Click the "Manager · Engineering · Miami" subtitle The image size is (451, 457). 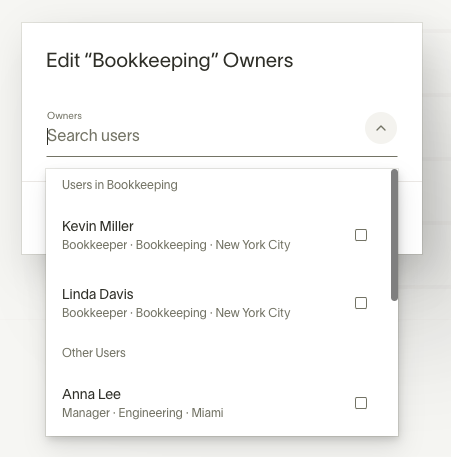click(x=143, y=413)
